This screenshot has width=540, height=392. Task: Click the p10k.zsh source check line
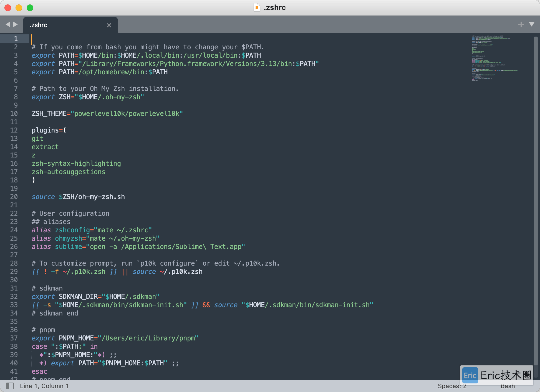(117, 271)
